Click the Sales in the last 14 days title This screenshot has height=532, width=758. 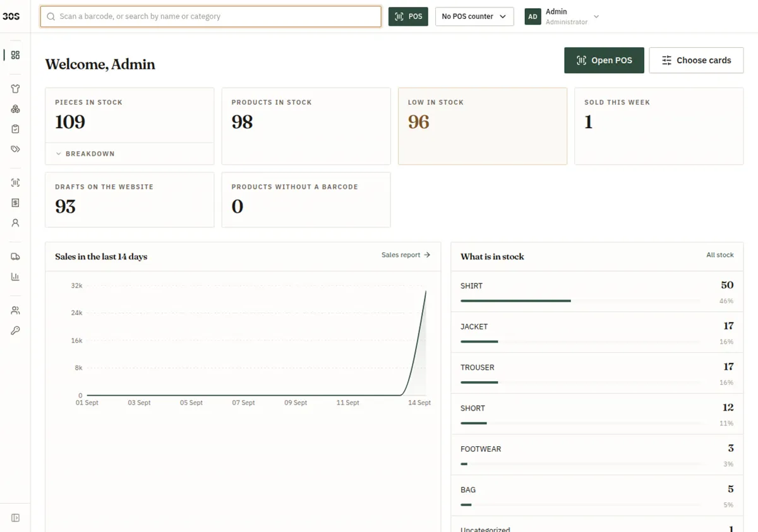101,257
